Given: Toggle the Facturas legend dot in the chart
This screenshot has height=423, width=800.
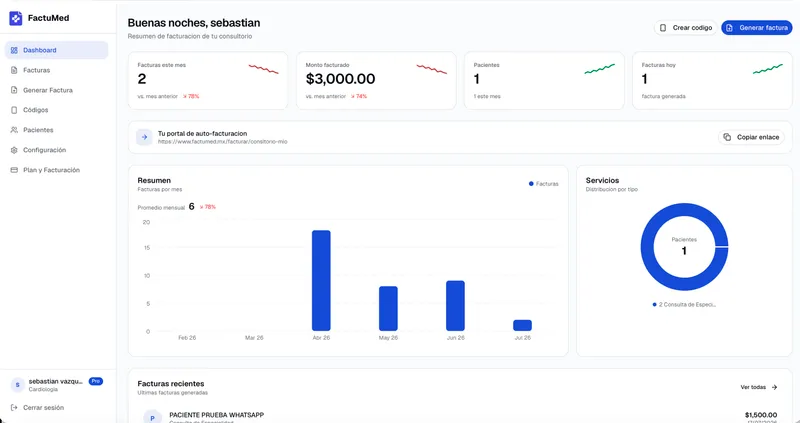Looking at the screenshot, I should pos(531,184).
